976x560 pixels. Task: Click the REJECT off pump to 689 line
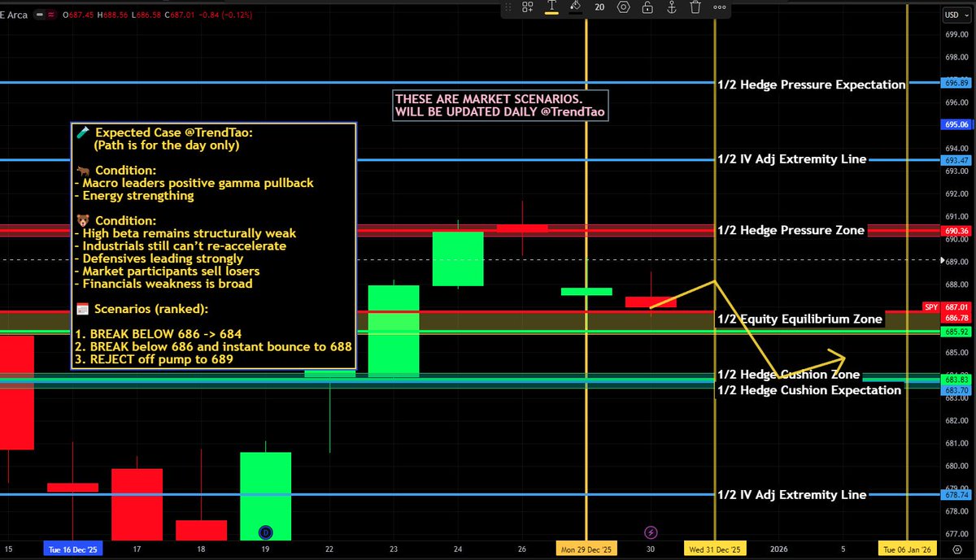tap(155, 359)
